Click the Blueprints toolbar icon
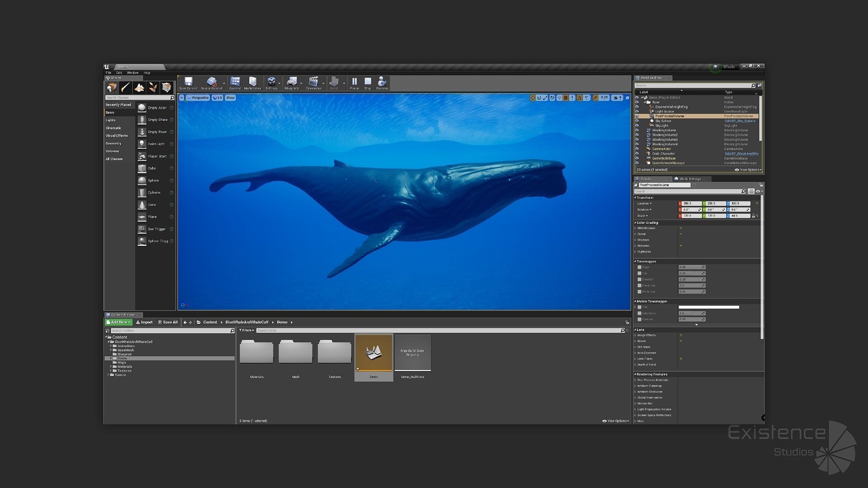The image size is (868, 488). pyautogui.click(x=292, y=83)
